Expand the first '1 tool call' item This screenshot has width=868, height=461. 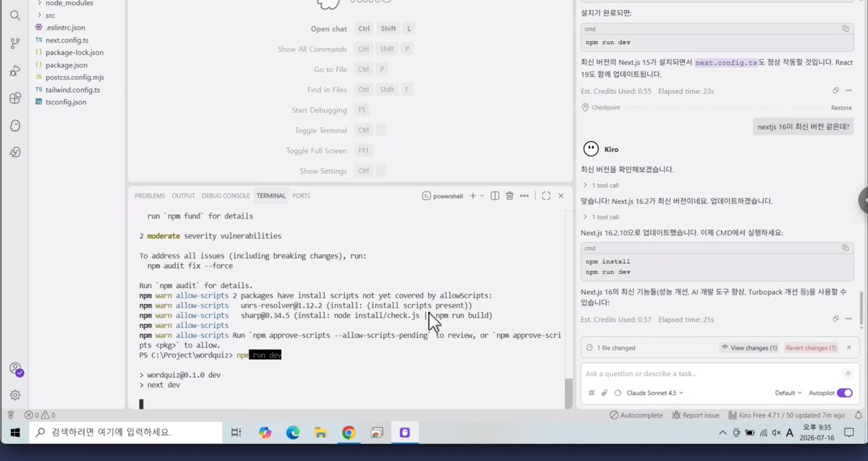pos(601,185)
